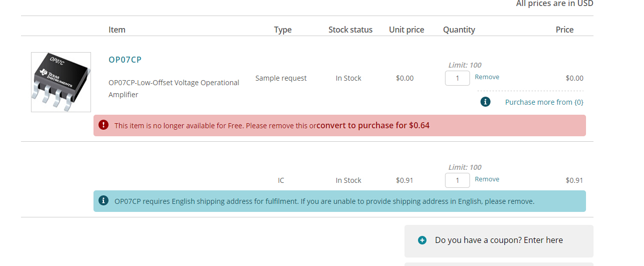Click the Unit price column header
The image size is (644, 266).
point(406,30)
